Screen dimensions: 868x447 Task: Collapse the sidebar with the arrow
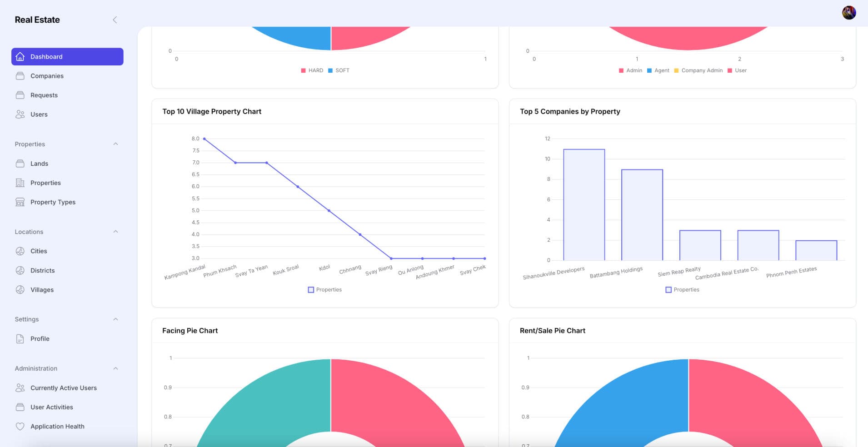click(x=115, y=20)
